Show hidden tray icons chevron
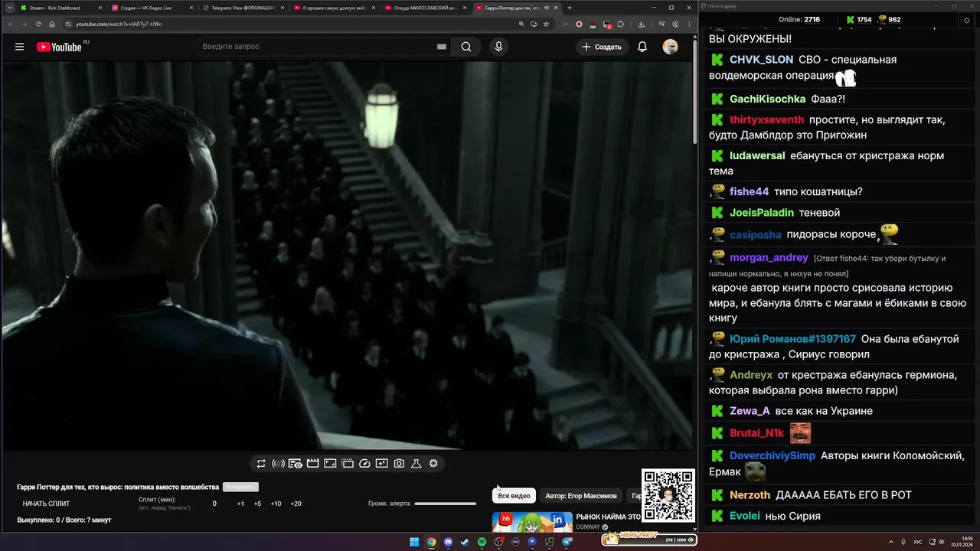The width and height of the screenshot is (980, 551). tap(891, 542)
